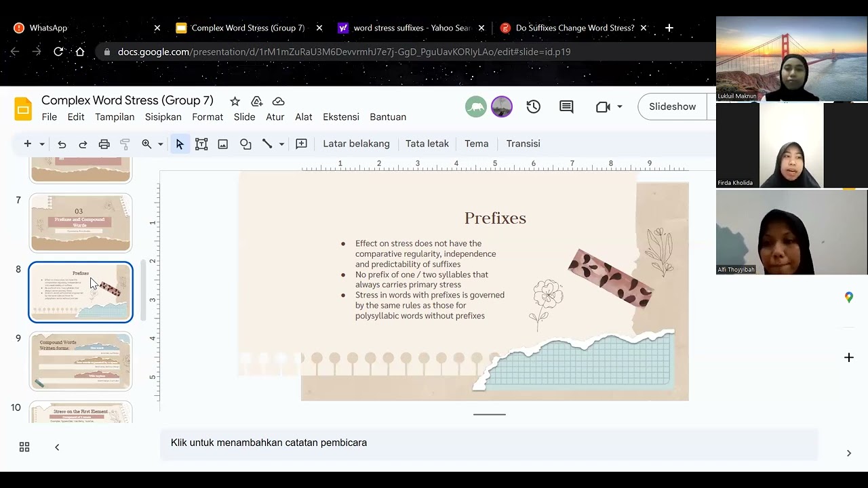Open the move-to-folder icon beside the title
The height and width of the screenshot is (488, 868).
point(256,101)
